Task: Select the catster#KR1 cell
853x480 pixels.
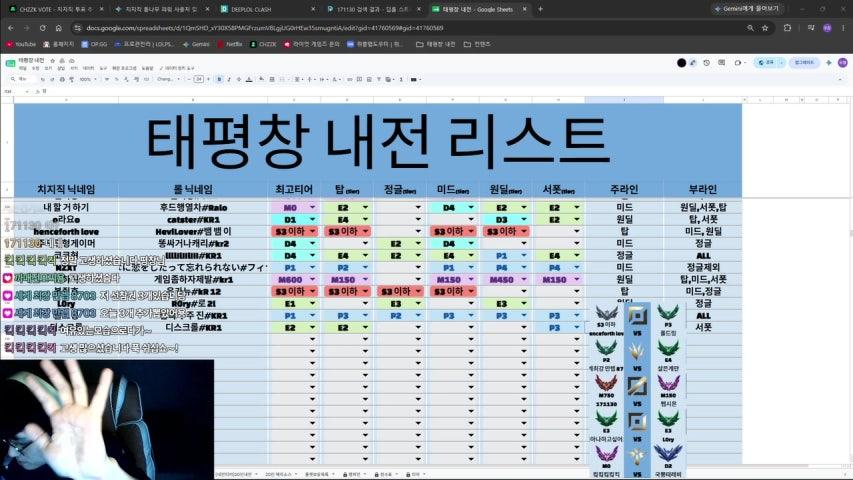Action: [x=193, y=219]
